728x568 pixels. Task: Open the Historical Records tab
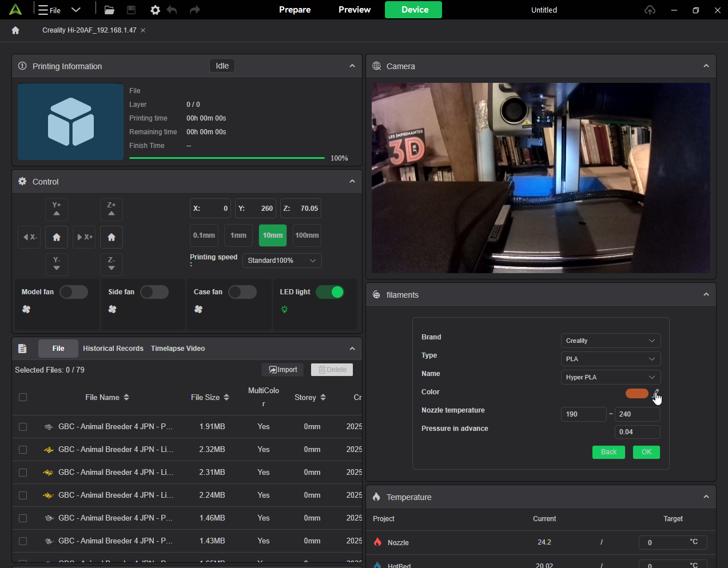pyautogui.click(x=113, y=349)
